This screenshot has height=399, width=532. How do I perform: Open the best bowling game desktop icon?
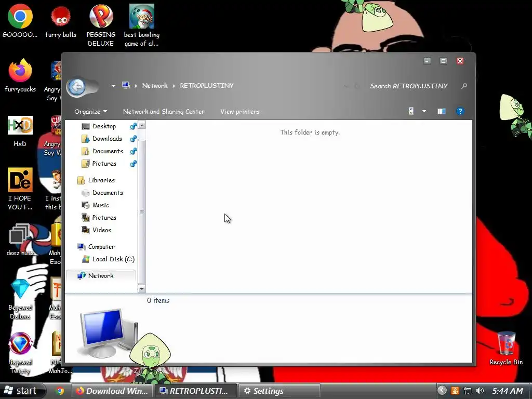[x=141, y=25]
